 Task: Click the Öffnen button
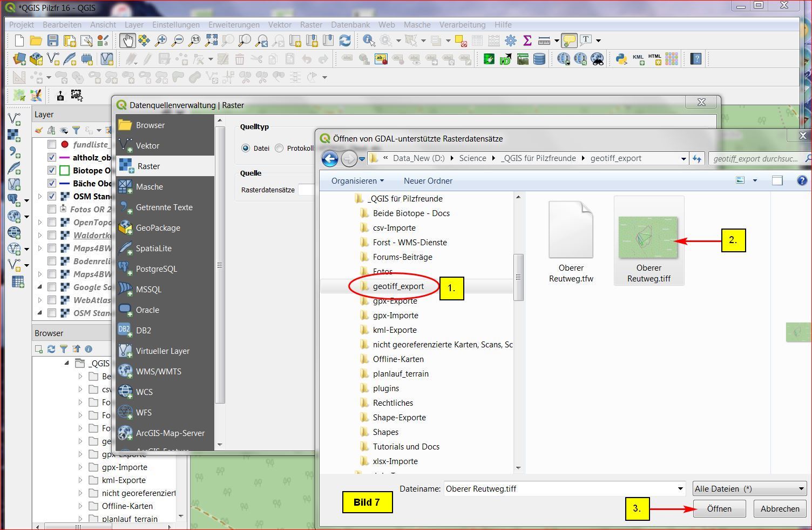(x=719, y=509)
